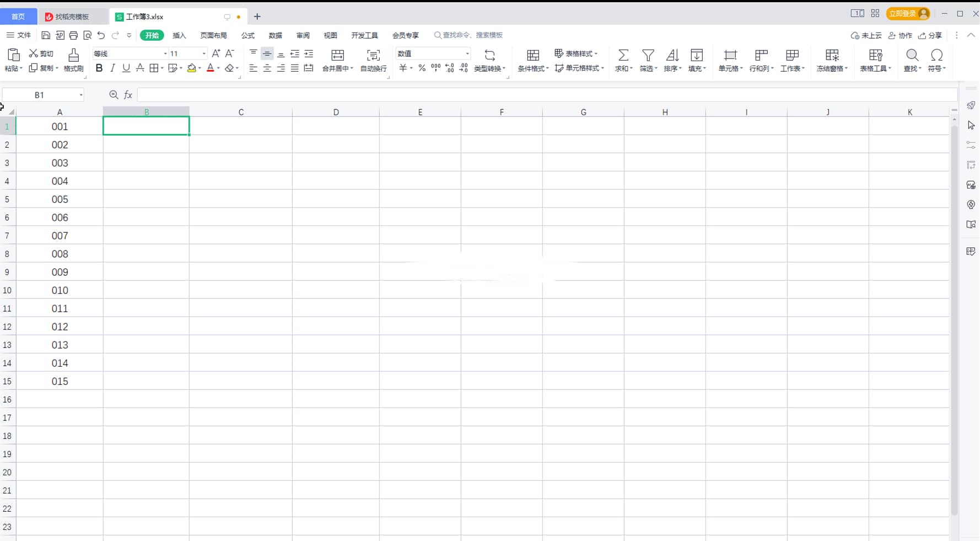
Task: Toggle horizontal center alignment
Action: click(267, 68)
